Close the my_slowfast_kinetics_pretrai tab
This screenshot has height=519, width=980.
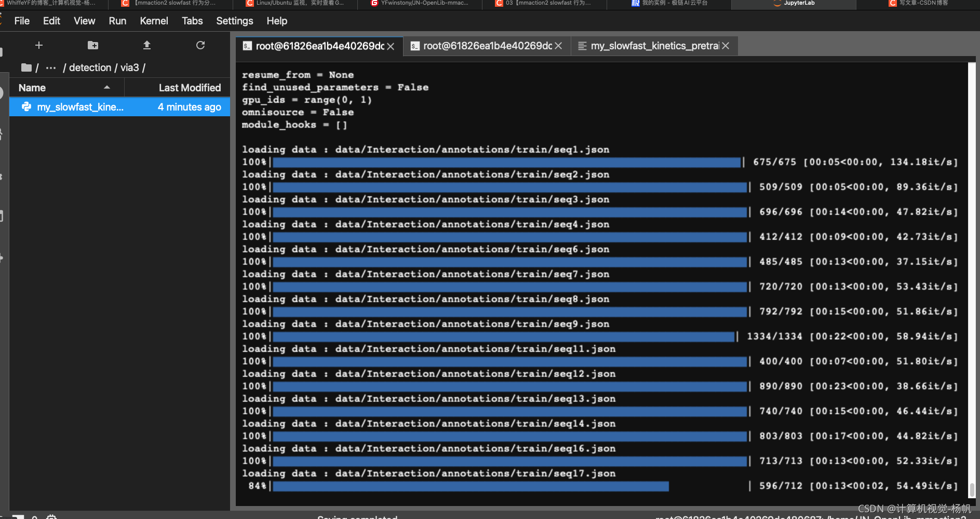[726, 46]
